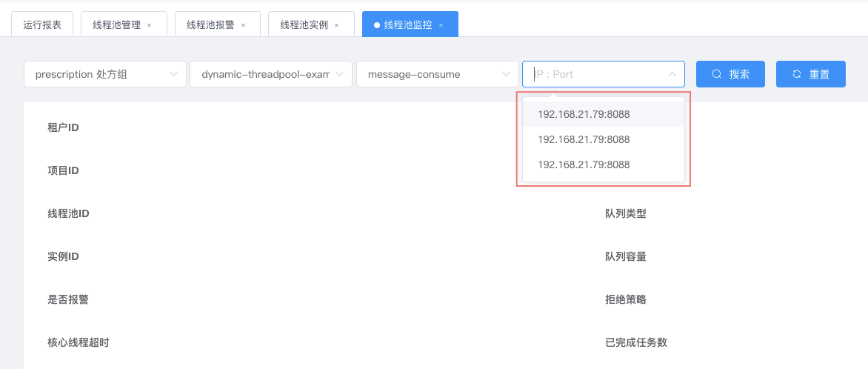Click the 实例ID label

click(x=63, y=256)
